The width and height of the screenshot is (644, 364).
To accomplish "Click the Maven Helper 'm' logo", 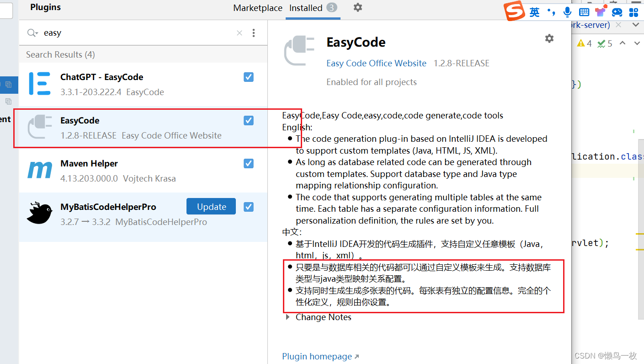I will pos(40,170).
